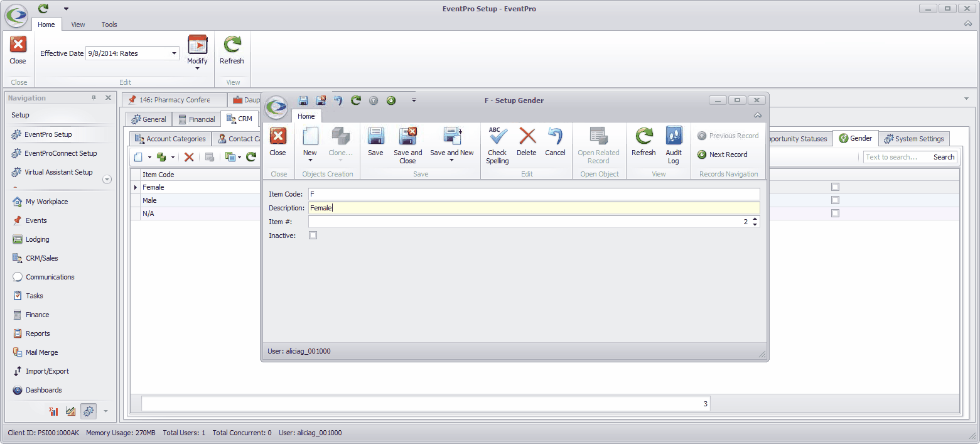The height and width of the screenshot is (444, 980).
Task: Expand the Save and New dropdown
Action: [x=451, y=160]
